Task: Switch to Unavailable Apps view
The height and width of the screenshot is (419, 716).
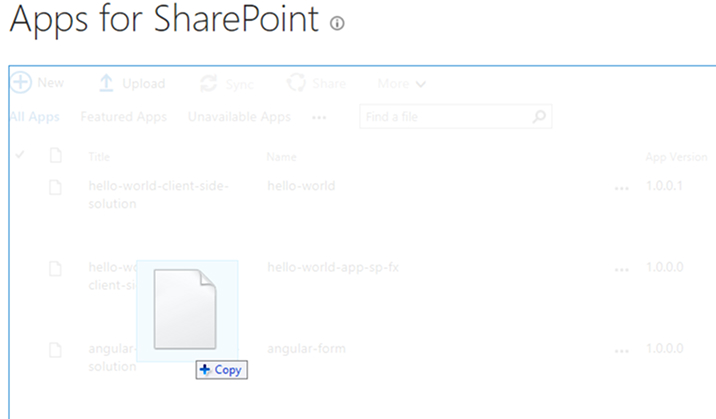Action: point(239,117)
